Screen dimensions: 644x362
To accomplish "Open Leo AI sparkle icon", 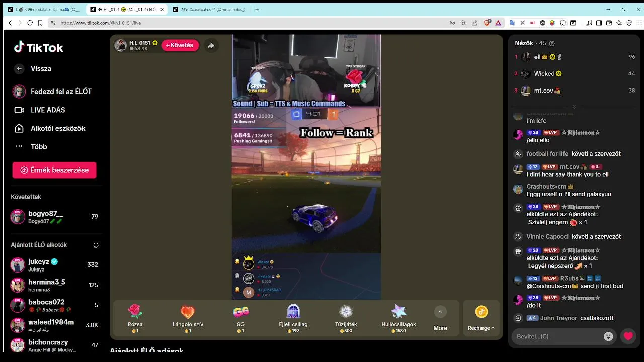I will 619,23.
